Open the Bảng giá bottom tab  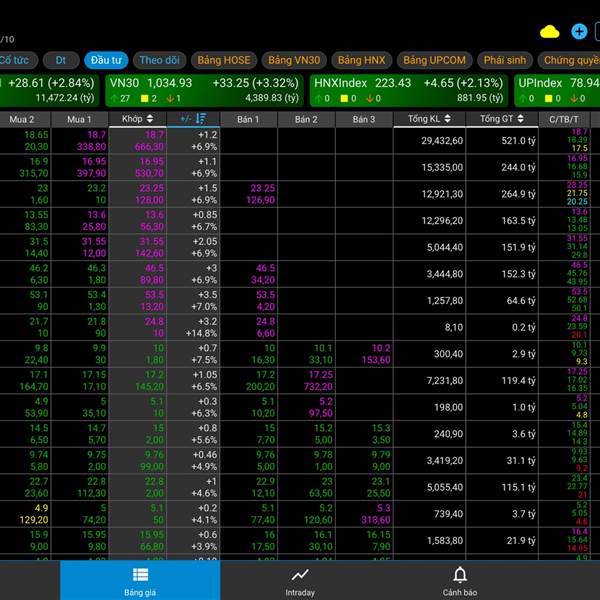[x=140, y=580]
